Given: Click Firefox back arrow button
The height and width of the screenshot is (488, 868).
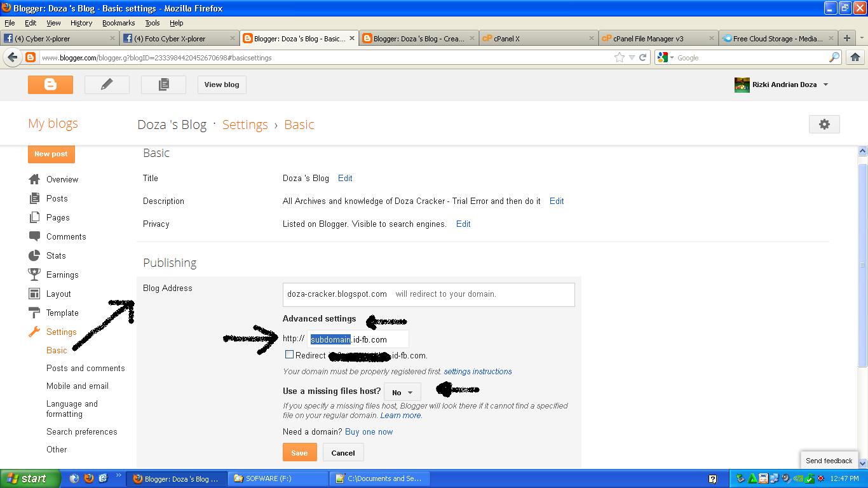Looking at the screenshot, I should tap(12, 57).
